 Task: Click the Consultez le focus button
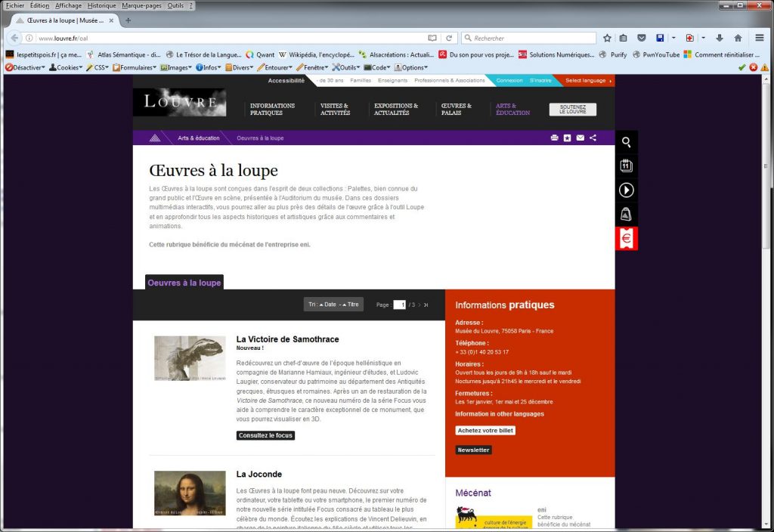[x=265, y=435]
